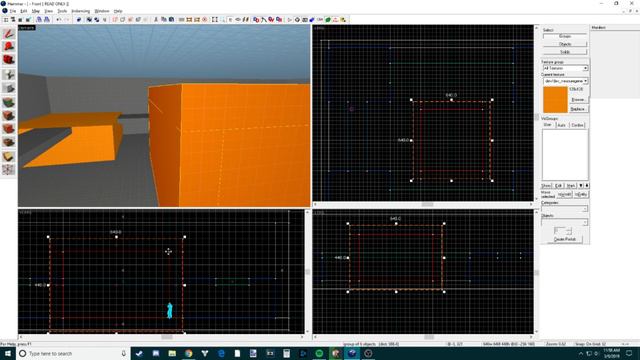Click the toEntity button

(580, 195)
